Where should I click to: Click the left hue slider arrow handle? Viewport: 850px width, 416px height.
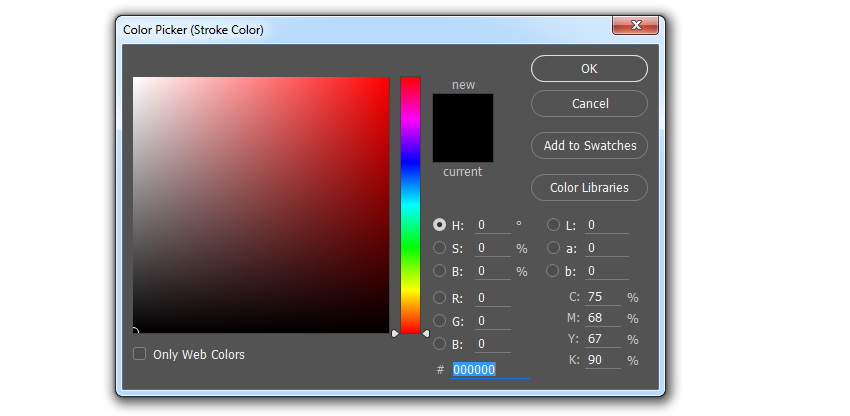[395, 333]
